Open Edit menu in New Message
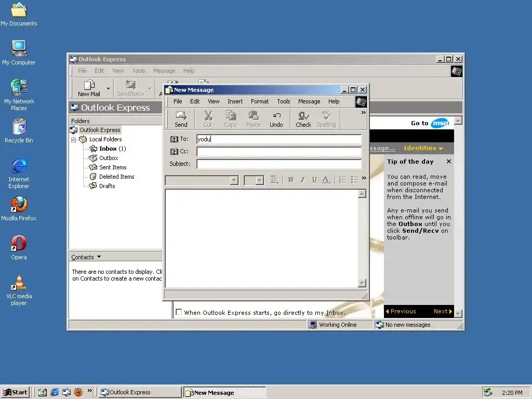Image resolution: width=532 pixels, height=399 pixels. pyautogui.click(x=195, y=101)
